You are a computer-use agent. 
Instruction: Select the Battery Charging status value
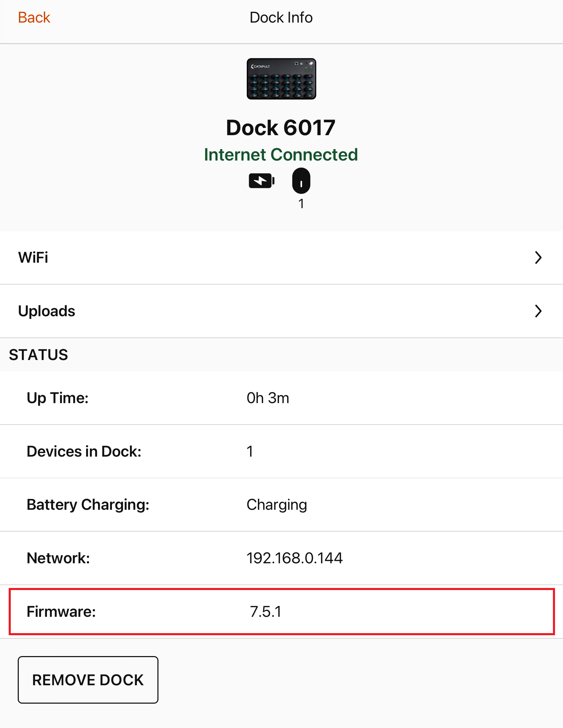(x=277, y=505)
